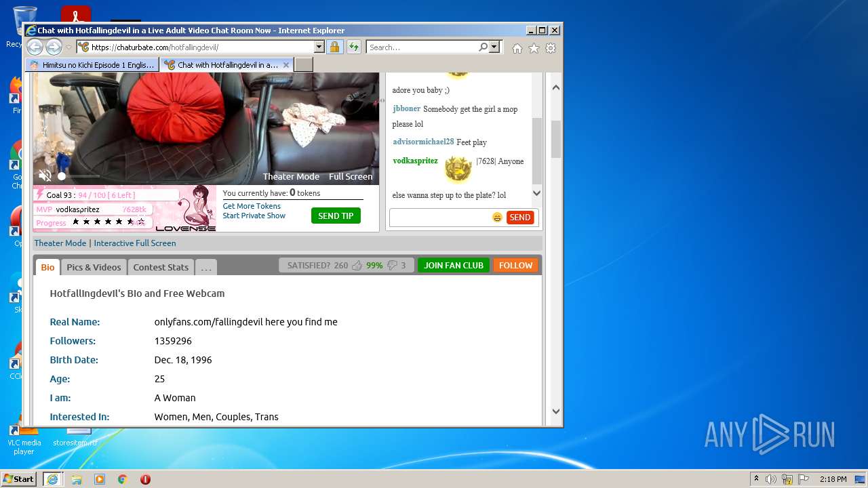Click the green SEND TIP button

pos(336,216)
